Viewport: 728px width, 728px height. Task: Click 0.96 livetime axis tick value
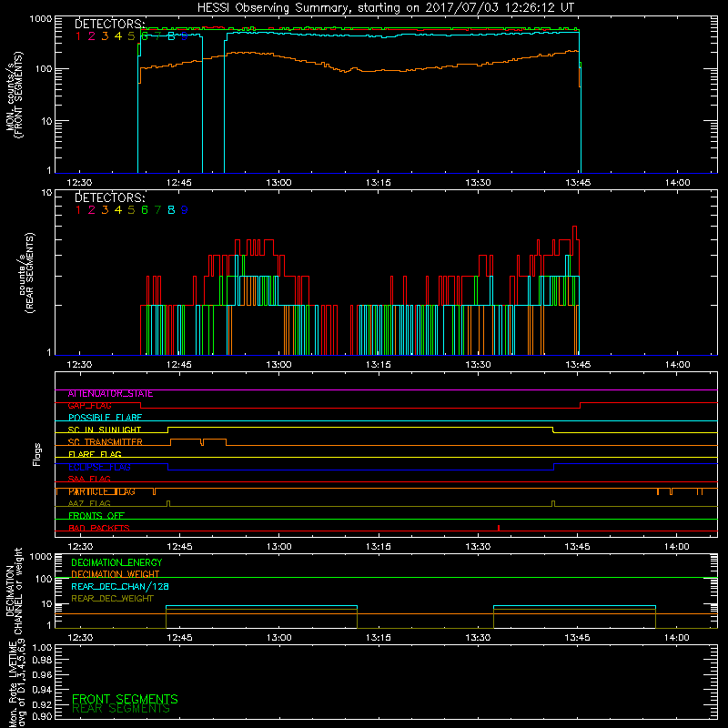click(42, 674)
